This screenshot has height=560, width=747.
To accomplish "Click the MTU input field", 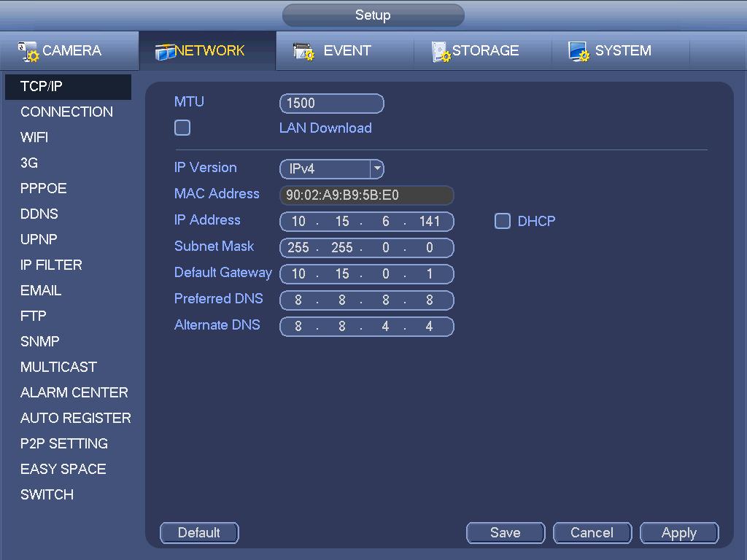I will click(332, 104).
